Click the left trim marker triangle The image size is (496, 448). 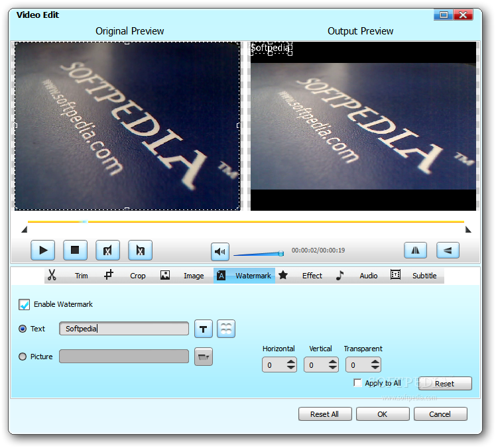pyautogui.click(x=25, y=229)
